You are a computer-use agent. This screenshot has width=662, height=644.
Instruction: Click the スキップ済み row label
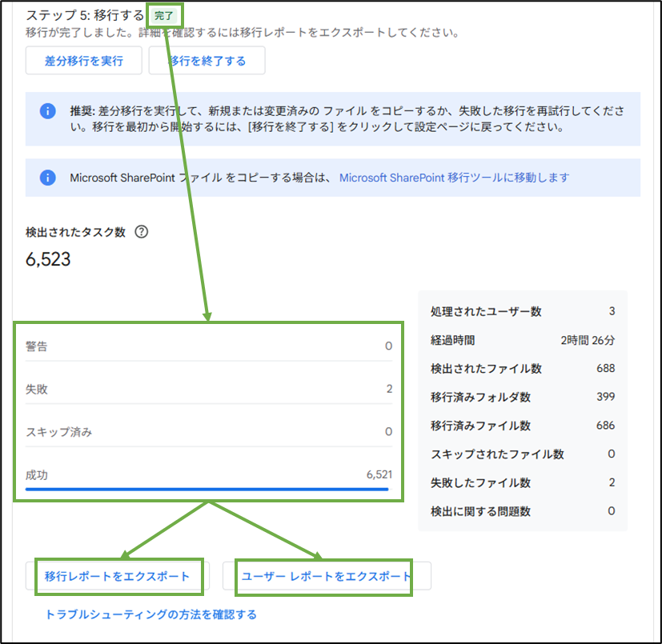click(58, 432)
